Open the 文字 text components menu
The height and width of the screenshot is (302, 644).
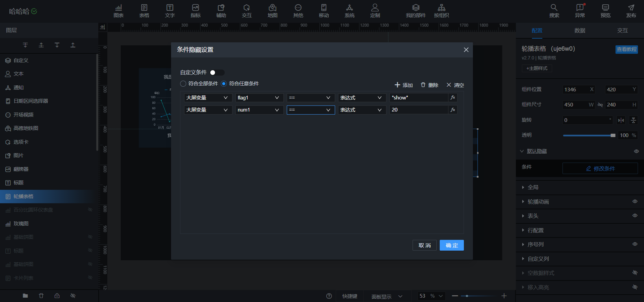[170, 11]
